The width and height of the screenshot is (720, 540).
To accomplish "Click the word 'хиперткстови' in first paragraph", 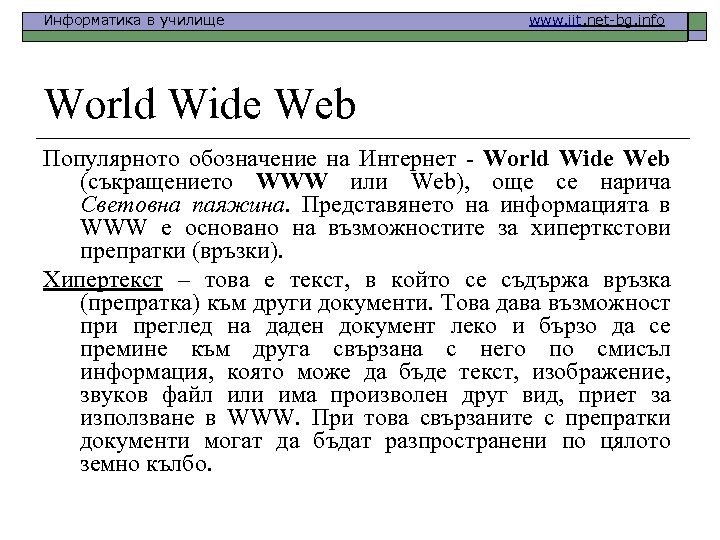I will coord(601,228).
